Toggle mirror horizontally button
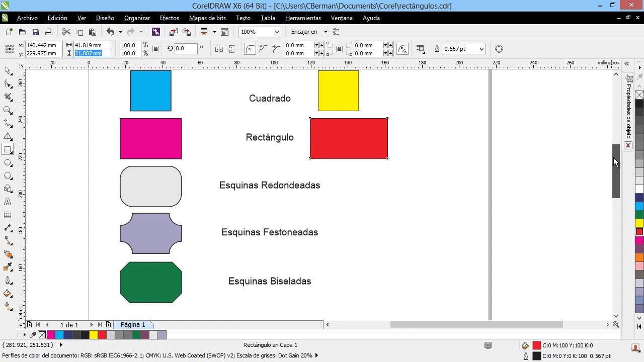This screenshot has width=644, height=362. pyautogui.click(x=219, y=49)
